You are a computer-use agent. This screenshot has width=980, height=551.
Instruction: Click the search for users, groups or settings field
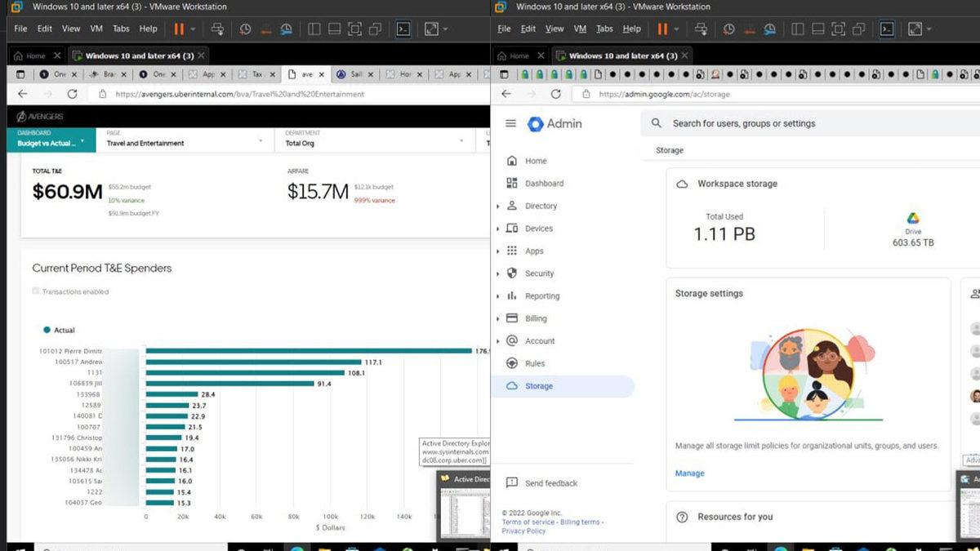pos(743,123)
